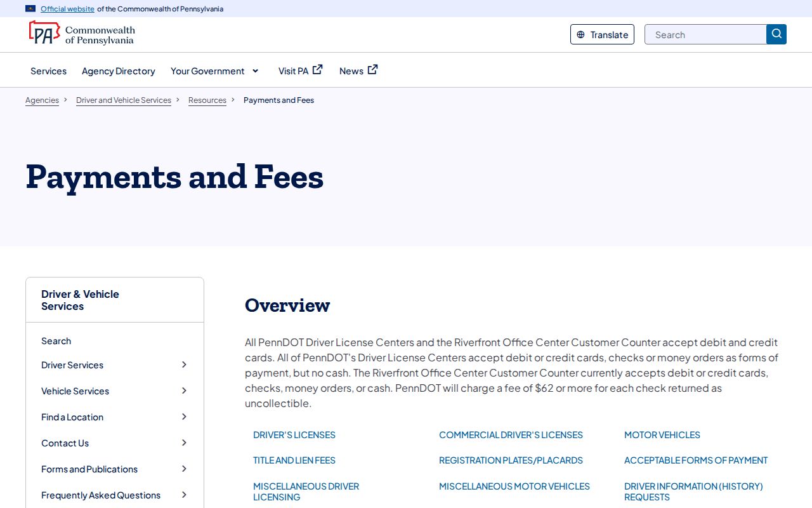This screenshot has height=508, width=812.
Task: Click the Pennsylvania flag icon in top banner
Action: 30,9
